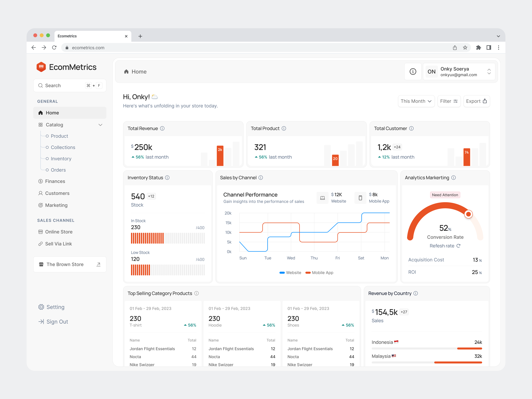Open Customers from the sidebar

pyautogui.click(x=57, y=193)
